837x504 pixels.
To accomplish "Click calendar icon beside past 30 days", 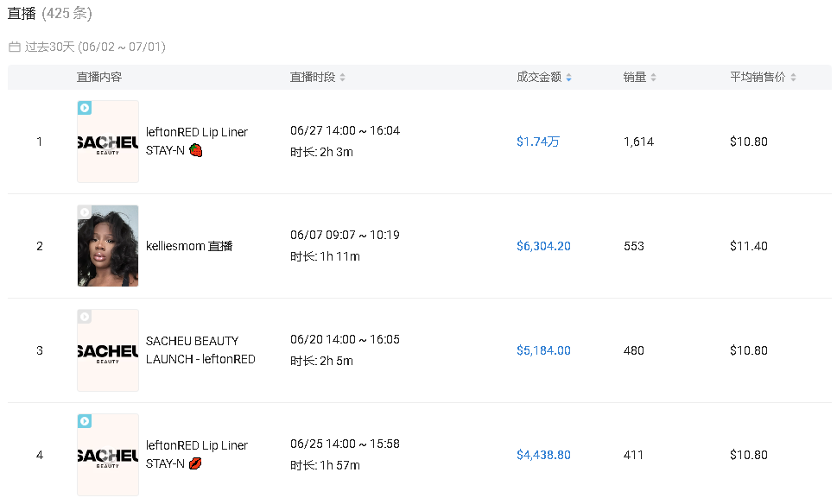I will coord(14,47).
